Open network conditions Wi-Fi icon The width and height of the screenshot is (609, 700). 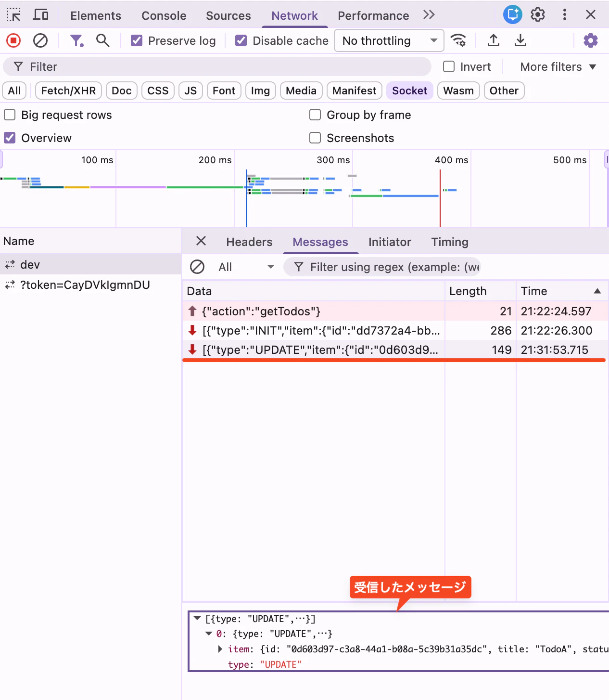click(x=458, y=40)
